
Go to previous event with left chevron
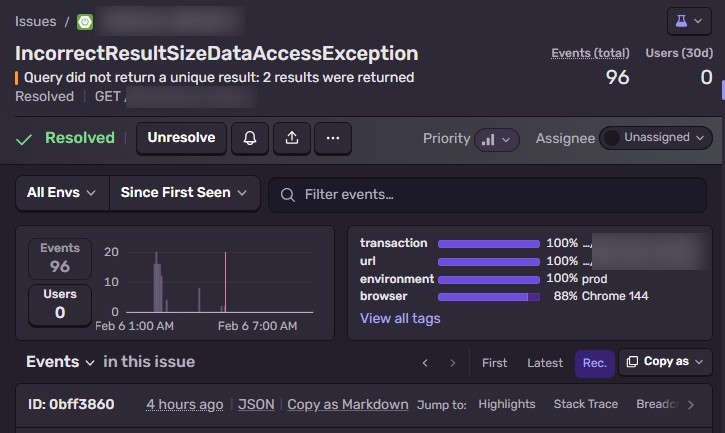point(425,363)
